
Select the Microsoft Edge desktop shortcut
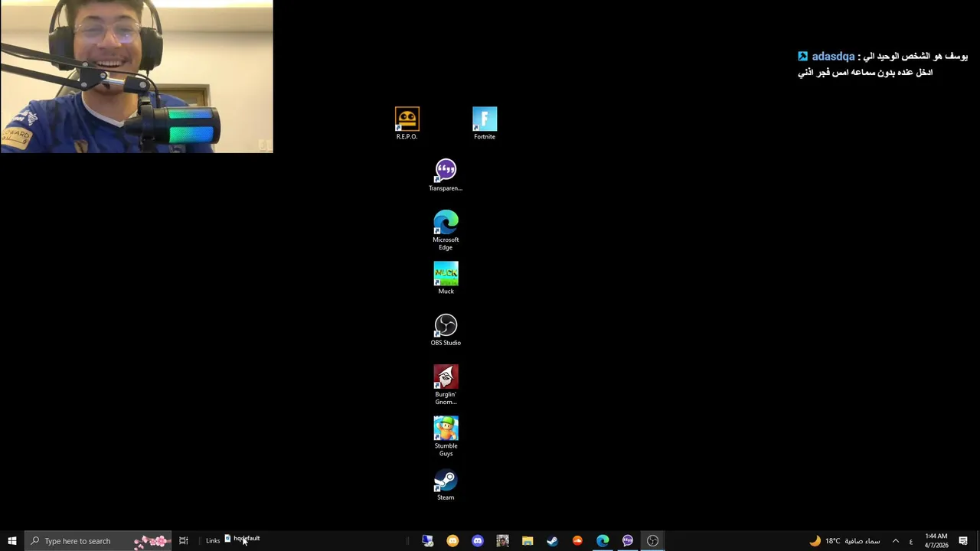pyautogui.click(x=446, y=230)
